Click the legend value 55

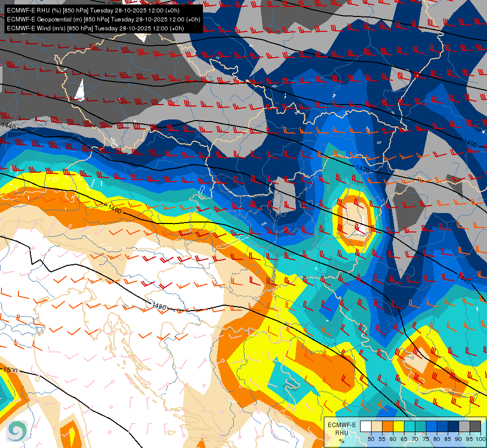(x=382, y=439)
